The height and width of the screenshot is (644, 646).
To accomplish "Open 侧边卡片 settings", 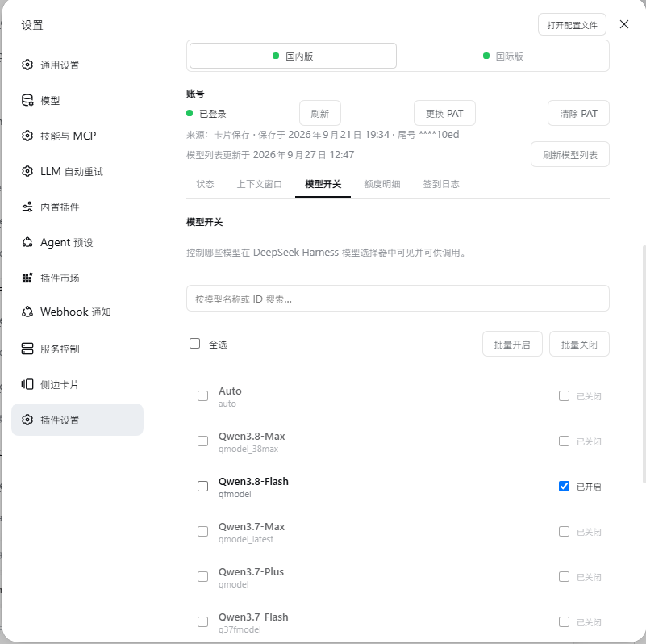I will (x=77, y=384).
